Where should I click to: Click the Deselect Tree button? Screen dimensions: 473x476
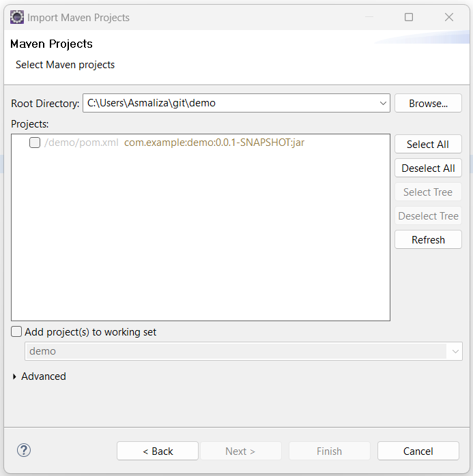(x=428, y=216)
